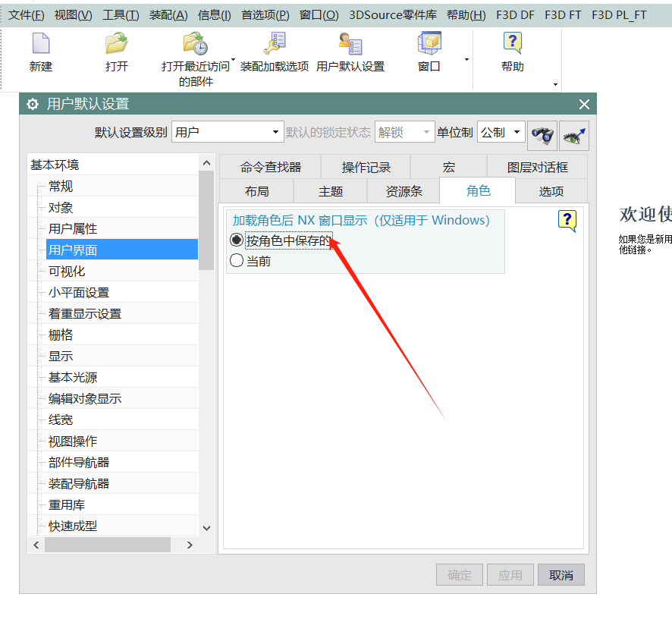Open the 窗口(O) menu
The height and width of the screenshot is (641, 672).
click(319, 15)
